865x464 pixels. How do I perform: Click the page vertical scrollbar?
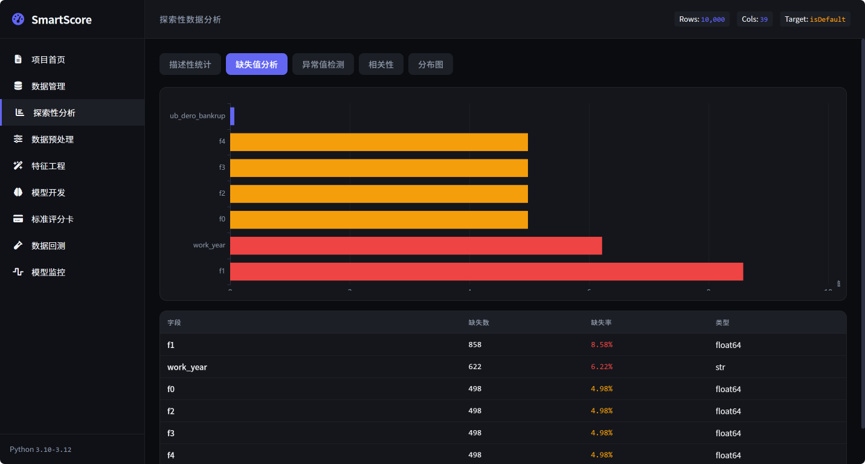point(862,234)
